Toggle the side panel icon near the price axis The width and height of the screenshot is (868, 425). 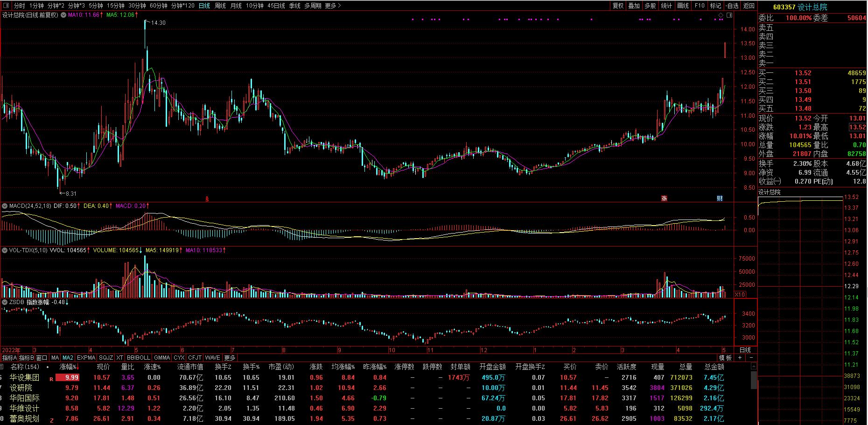click(729, 15)
